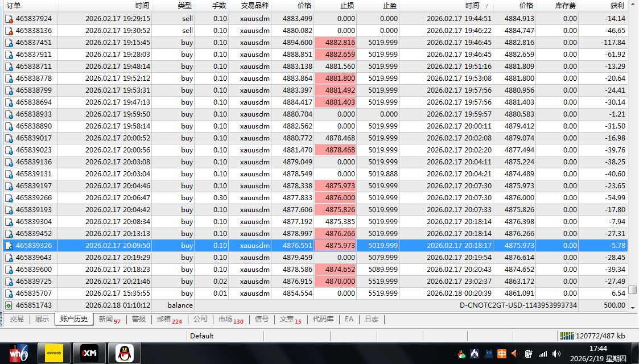Open the 邮箱 tab showing 224

pos(169,319)
